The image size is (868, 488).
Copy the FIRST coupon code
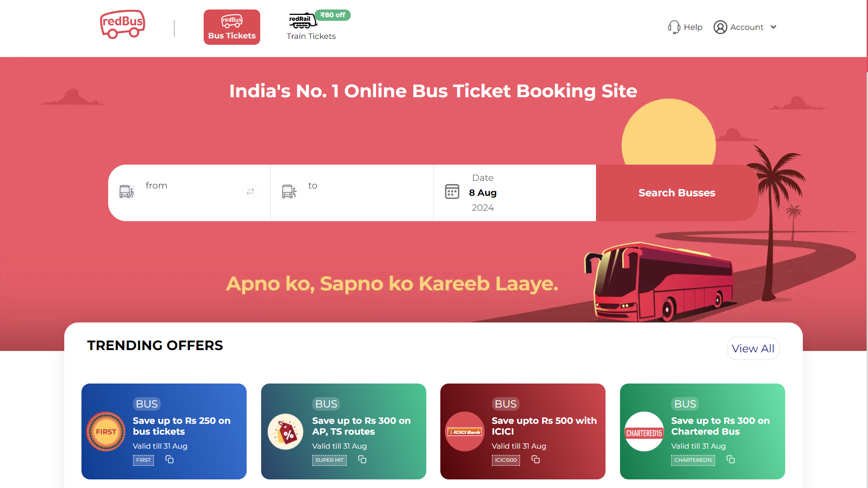point(169,460)
